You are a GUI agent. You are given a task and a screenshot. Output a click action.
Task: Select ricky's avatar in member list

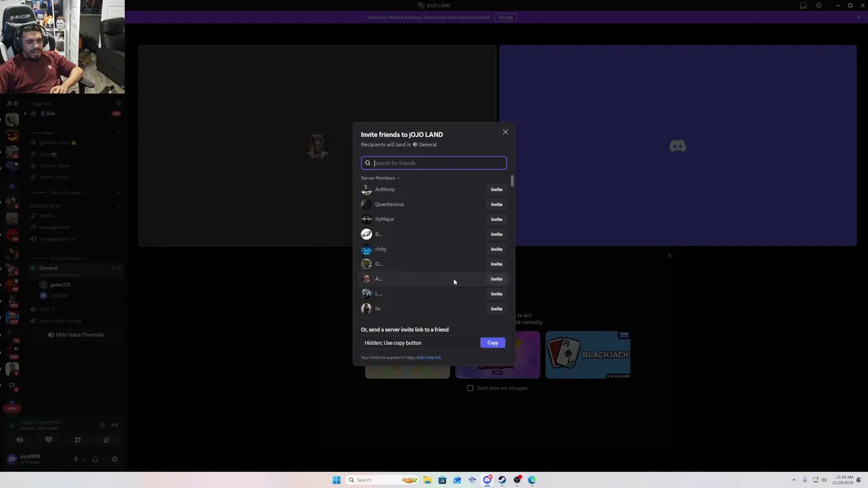(367, 249)
